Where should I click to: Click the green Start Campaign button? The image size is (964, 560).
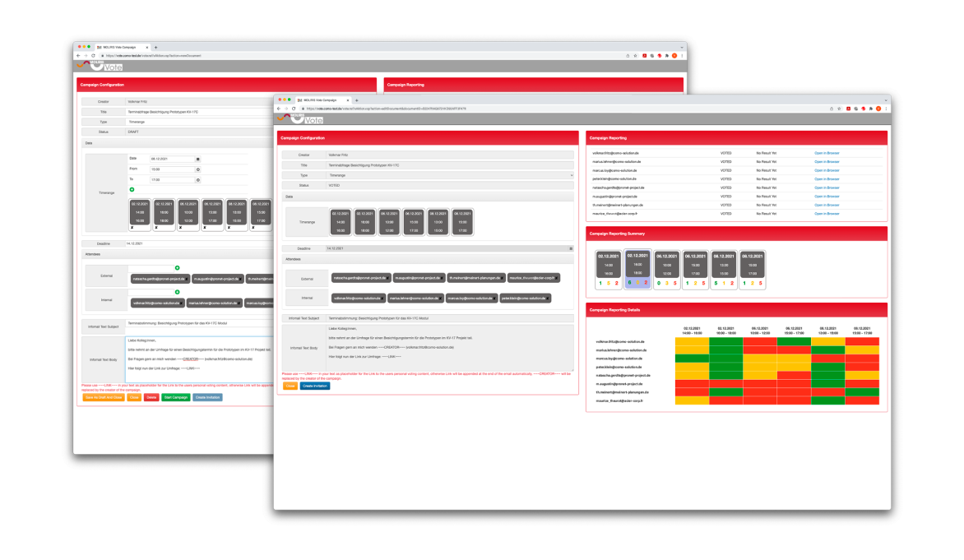(x=175, y=397)
